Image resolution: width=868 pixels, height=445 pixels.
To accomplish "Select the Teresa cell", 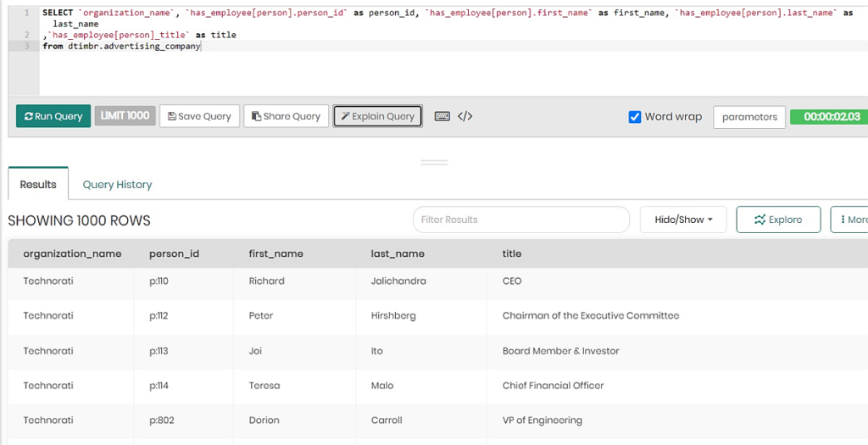I will pos(294,386).
